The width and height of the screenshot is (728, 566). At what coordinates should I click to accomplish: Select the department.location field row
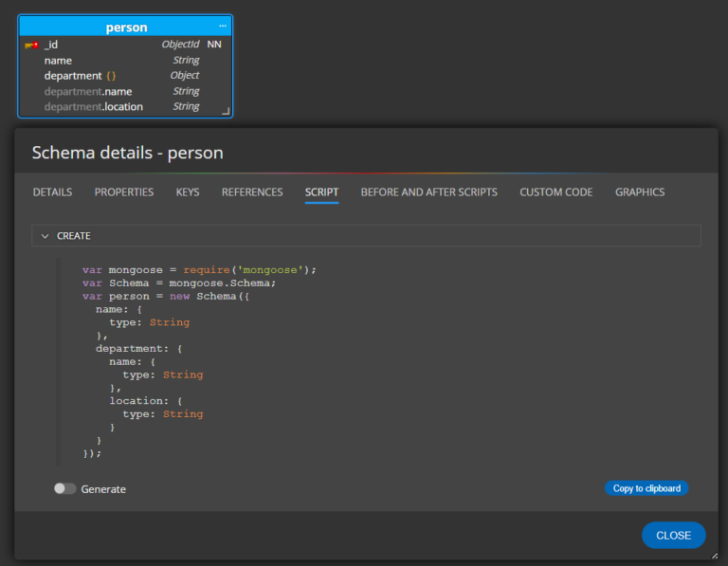pyautogui.click(x=123, y=107)
